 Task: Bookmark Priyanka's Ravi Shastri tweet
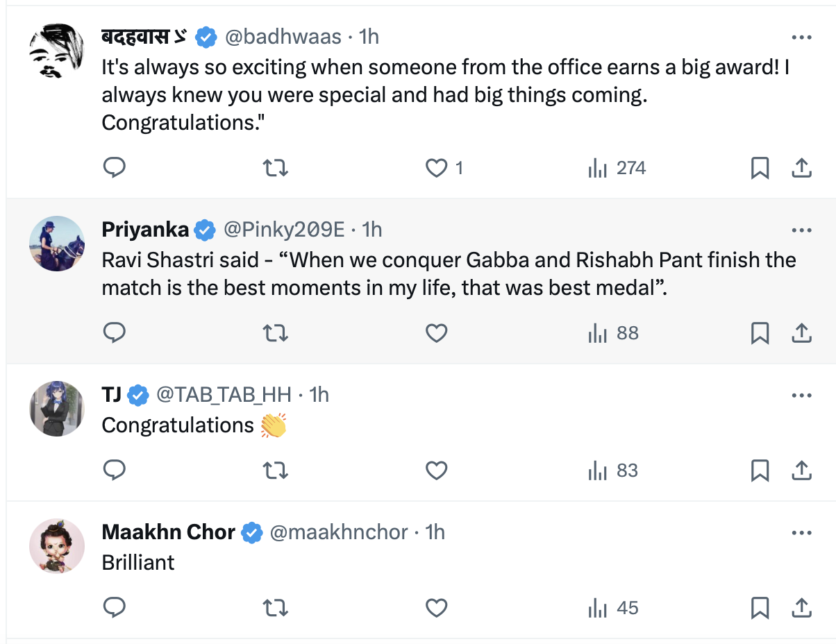760,334
